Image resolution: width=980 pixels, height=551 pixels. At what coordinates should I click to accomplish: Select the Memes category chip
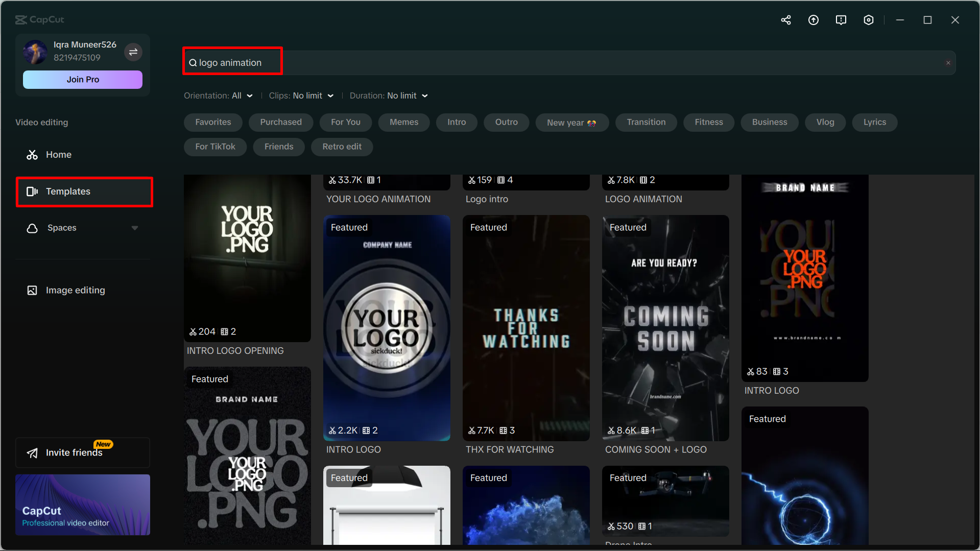coord(404,122)
